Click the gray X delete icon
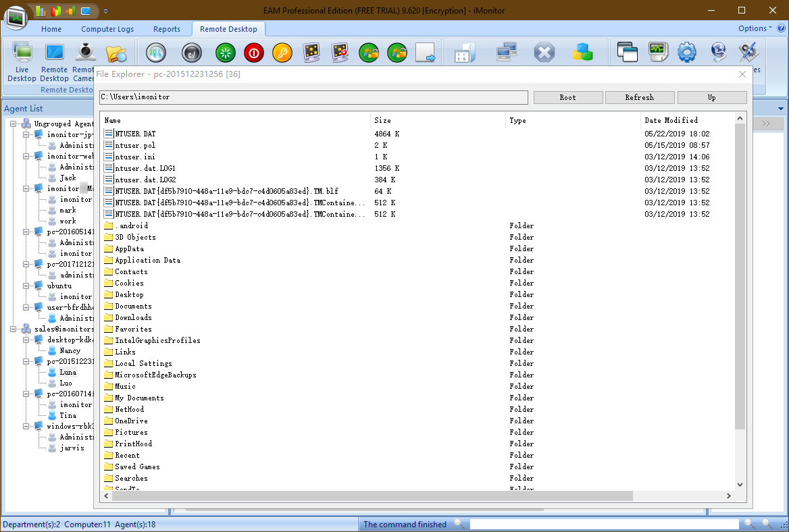Screen dimensions: 789x532 coord(544,52)
